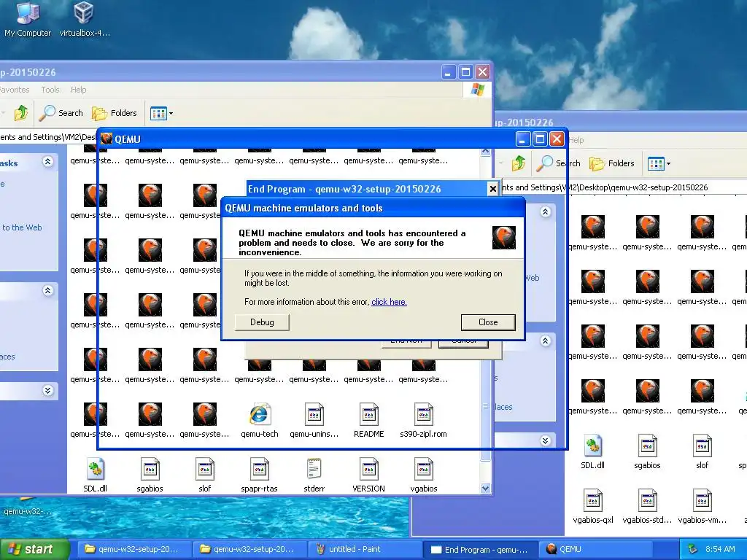
Task: Select README file icon
Action: [x=368, y=420]
